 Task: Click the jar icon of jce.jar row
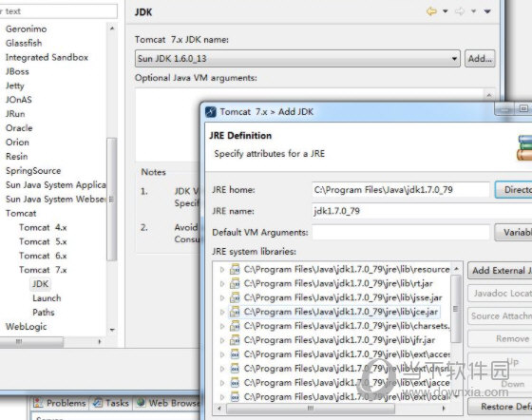tap(235, 312)
